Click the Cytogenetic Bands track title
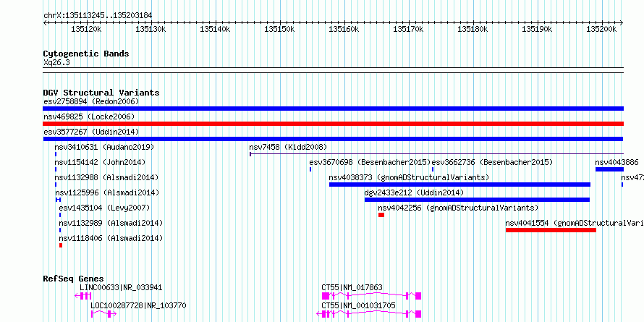This screenshot has height=322, width=644. [86, 54]
